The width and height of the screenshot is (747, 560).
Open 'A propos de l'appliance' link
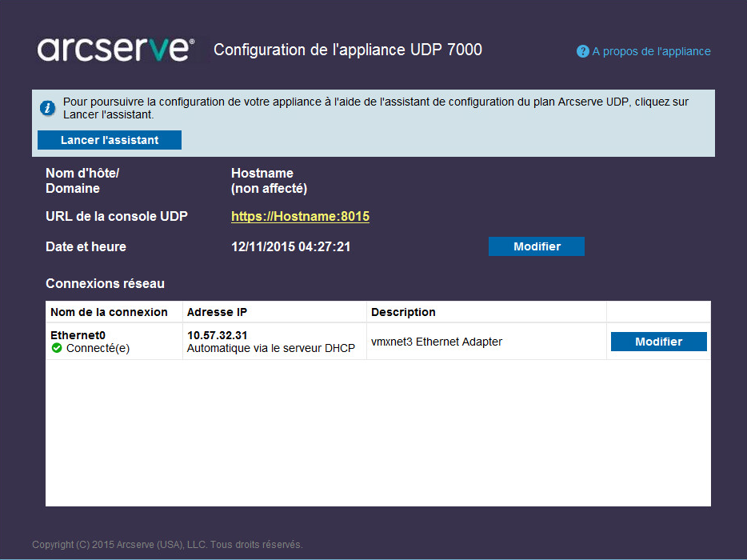pos(651,51)
